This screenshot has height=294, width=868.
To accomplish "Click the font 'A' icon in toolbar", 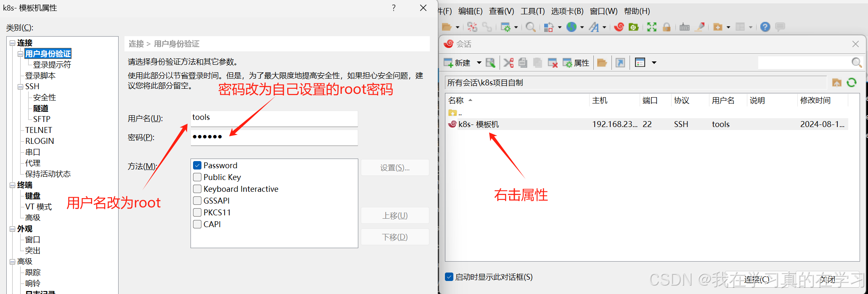I will 594,27.
